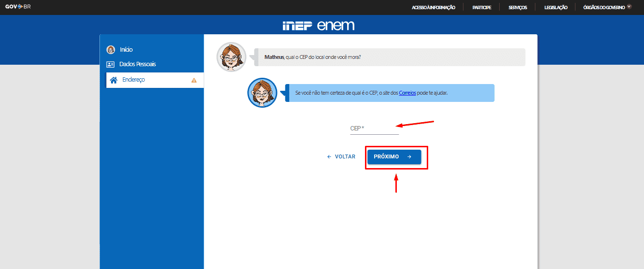Focus the CEP input field
The height and width of the screenshot is (269, 644).
click(x=375, y=128)
